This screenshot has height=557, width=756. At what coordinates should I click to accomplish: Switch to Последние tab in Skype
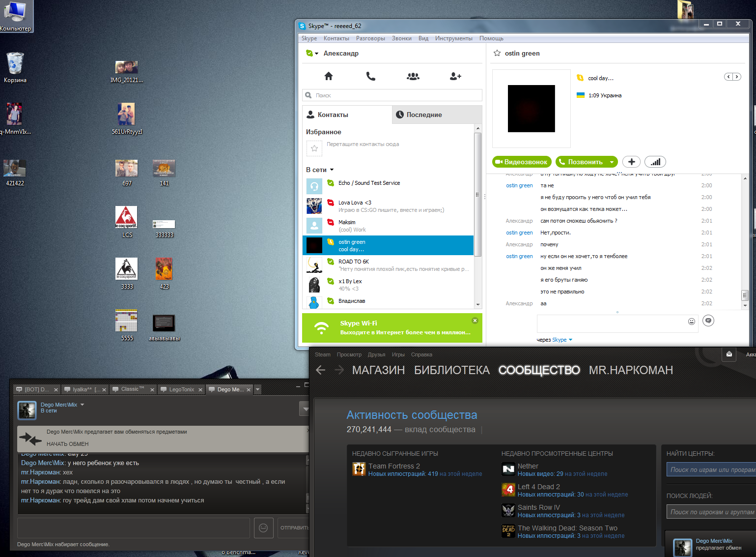point(437,115)
